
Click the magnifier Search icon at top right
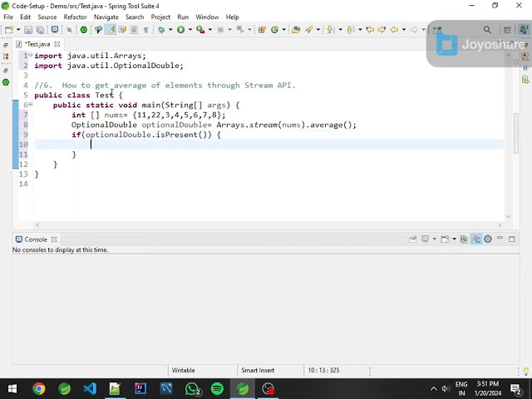[x=487, y=30]
